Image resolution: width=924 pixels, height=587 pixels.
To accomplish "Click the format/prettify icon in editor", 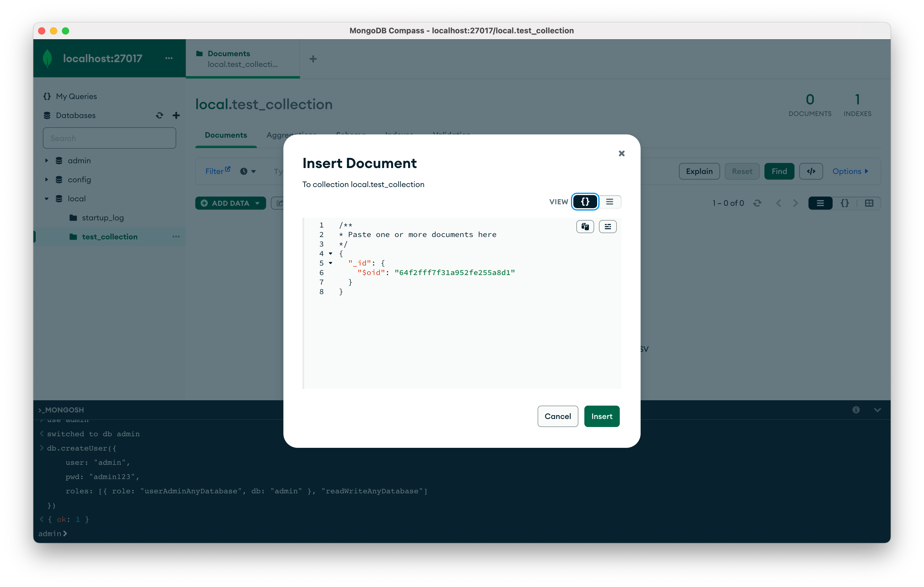I will (608, 227).
